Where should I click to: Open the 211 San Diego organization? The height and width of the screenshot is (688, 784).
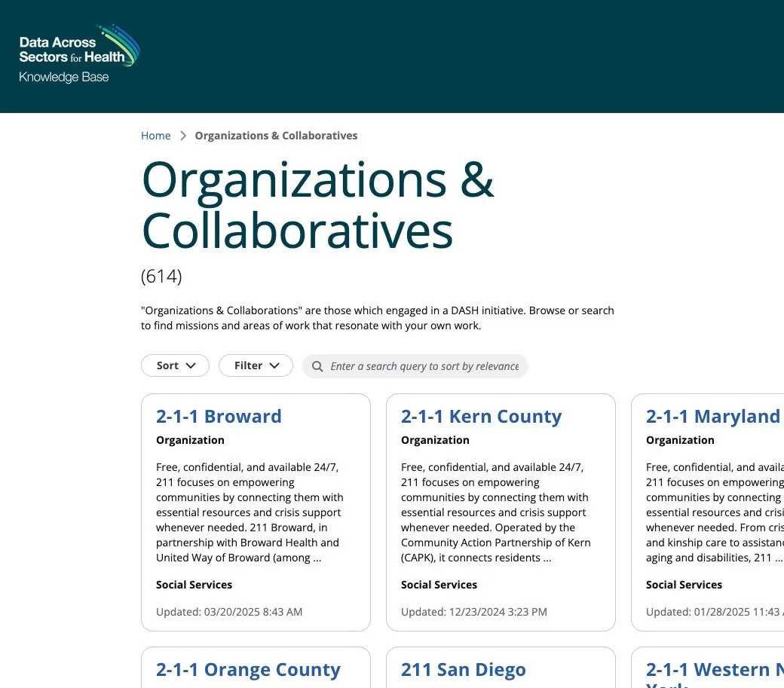pos(463,669)
